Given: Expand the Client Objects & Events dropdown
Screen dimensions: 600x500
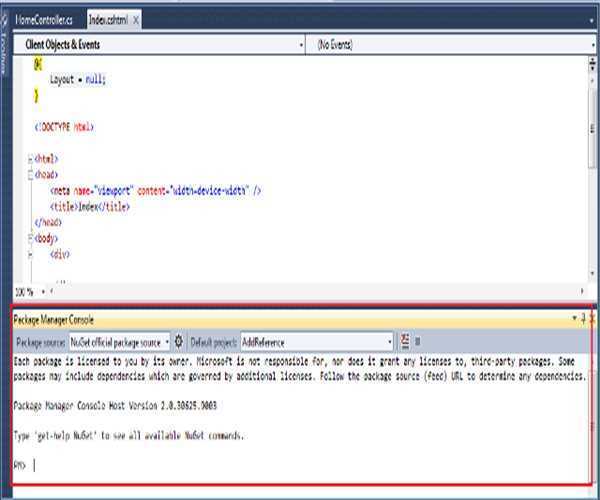Looking at the screenshot, I should pyautogui.click(x=301, y=45).
